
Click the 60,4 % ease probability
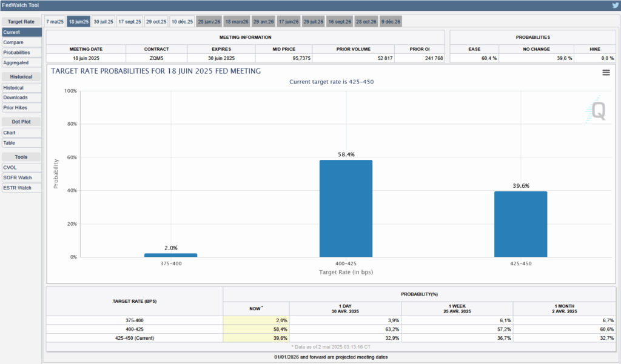point(474,58)
